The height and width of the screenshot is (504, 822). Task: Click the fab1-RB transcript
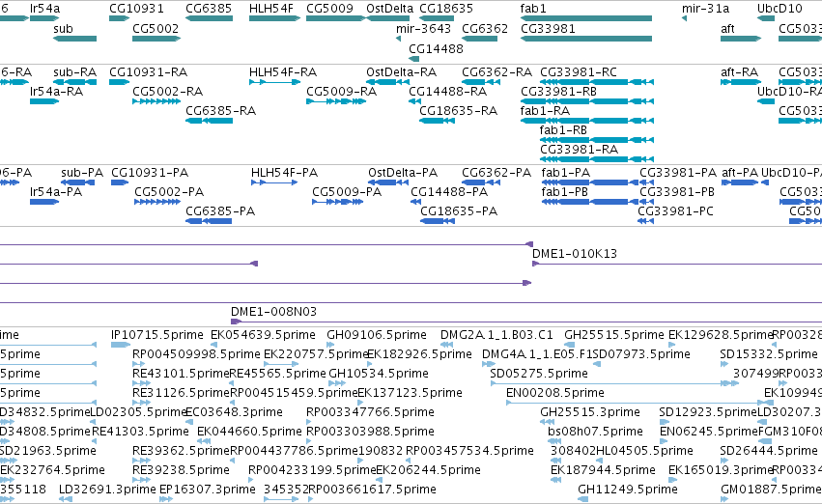pos(597,140)
